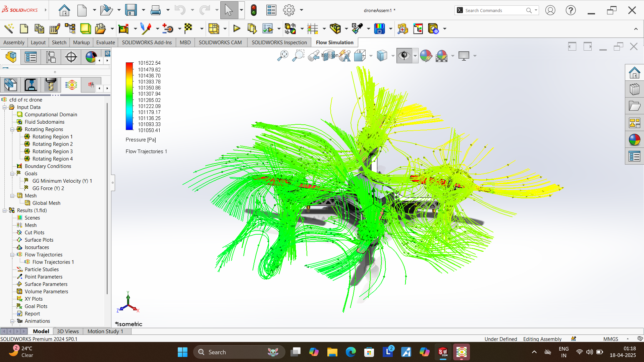The image size is (644, 362).
Task: Open the Save button dropdown arrow
Action: (143, 10)
